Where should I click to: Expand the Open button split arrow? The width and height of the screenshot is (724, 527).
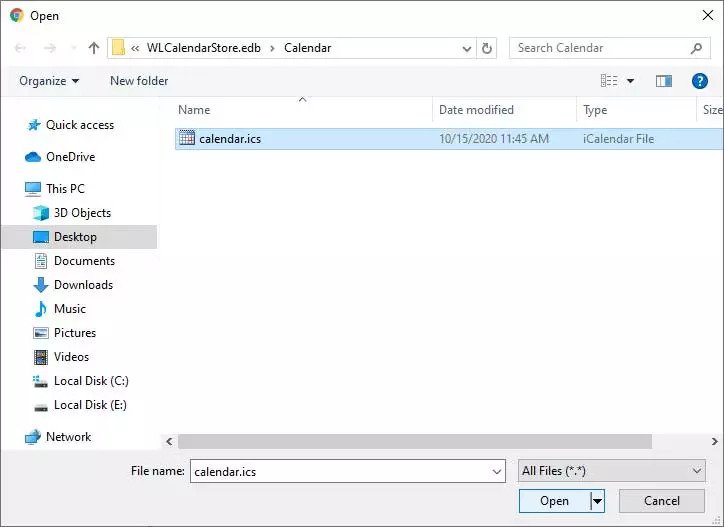click(x=597, y=501)
